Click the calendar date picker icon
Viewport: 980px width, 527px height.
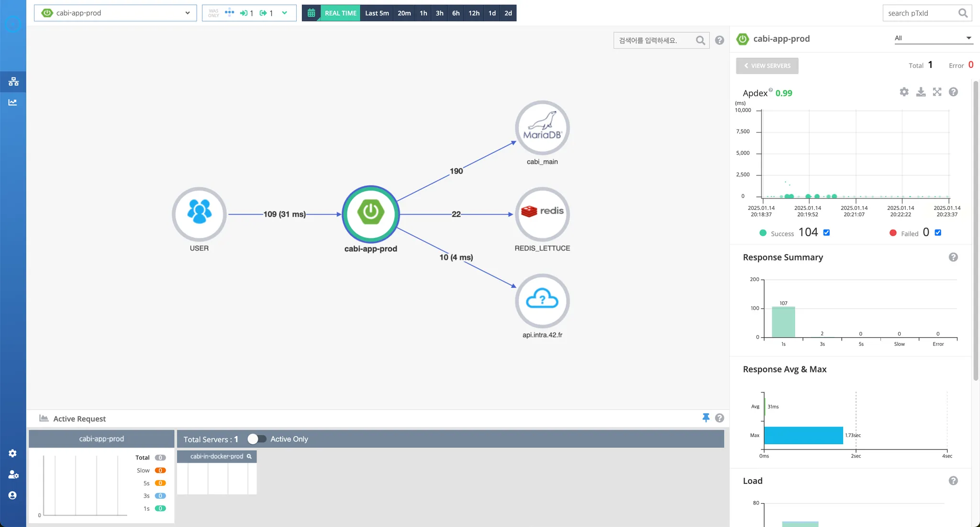coord(311,13)
